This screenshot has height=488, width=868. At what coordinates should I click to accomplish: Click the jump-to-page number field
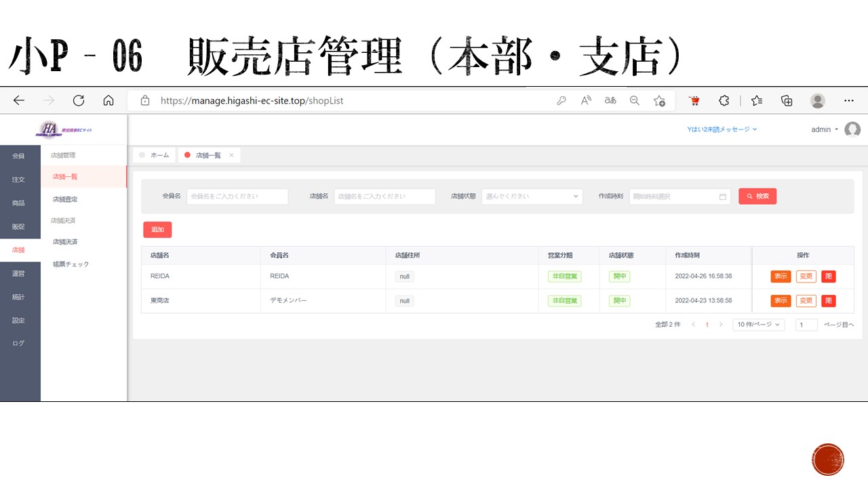click(806, 325)
